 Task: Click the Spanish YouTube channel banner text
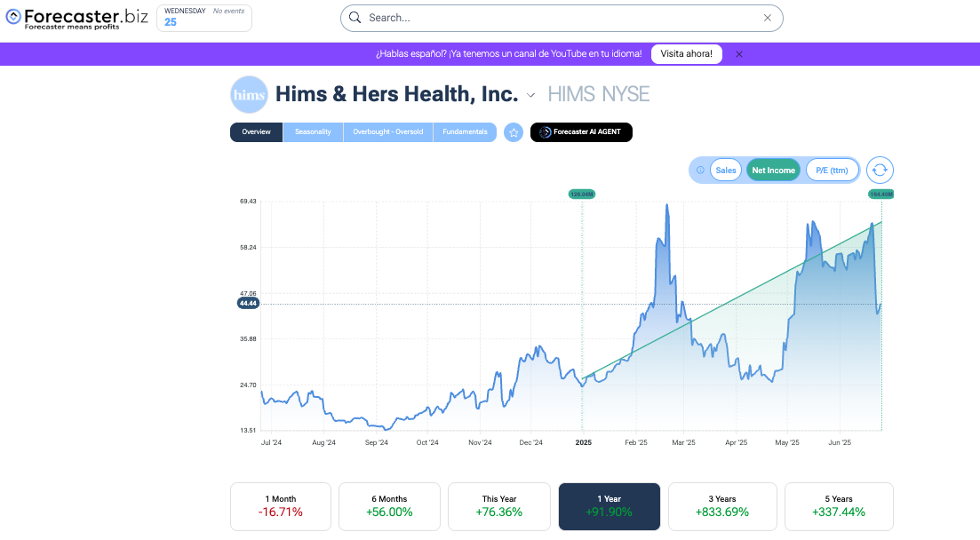coord(509,54)
